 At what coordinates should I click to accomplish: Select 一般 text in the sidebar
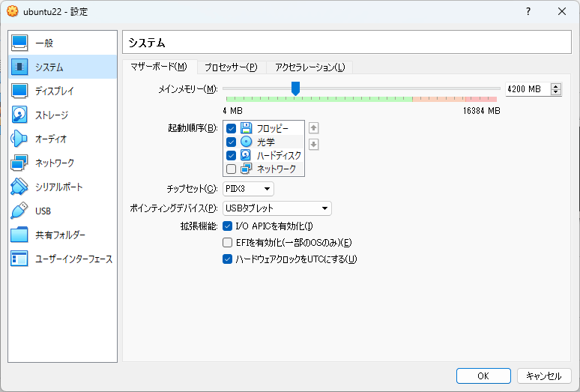click(44, 43)
